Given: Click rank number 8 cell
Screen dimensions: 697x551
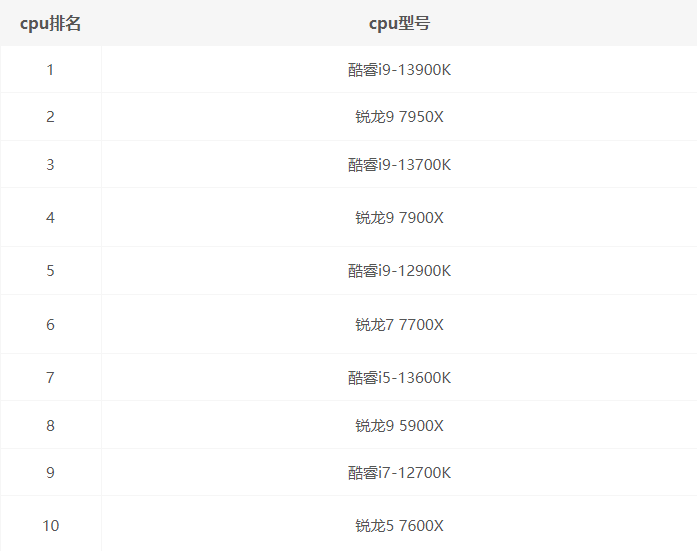Looking at the screenshot, I should pyautogui.click(x=50, y=426).
